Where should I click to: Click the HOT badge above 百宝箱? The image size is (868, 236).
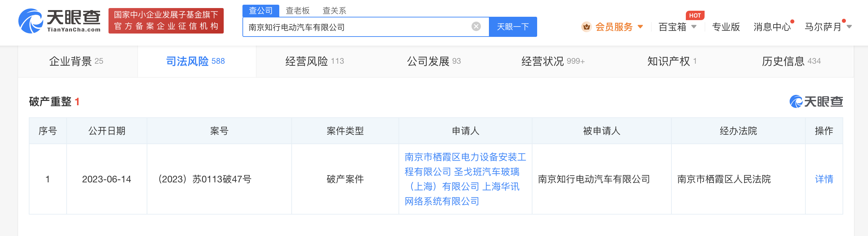pyautogui.click(x=695, y=15)
